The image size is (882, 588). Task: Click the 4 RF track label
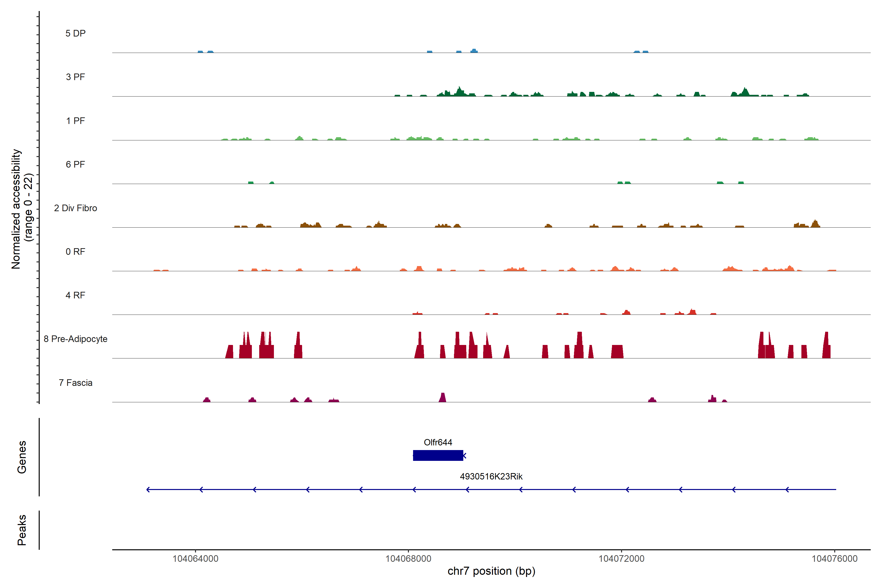75,295
